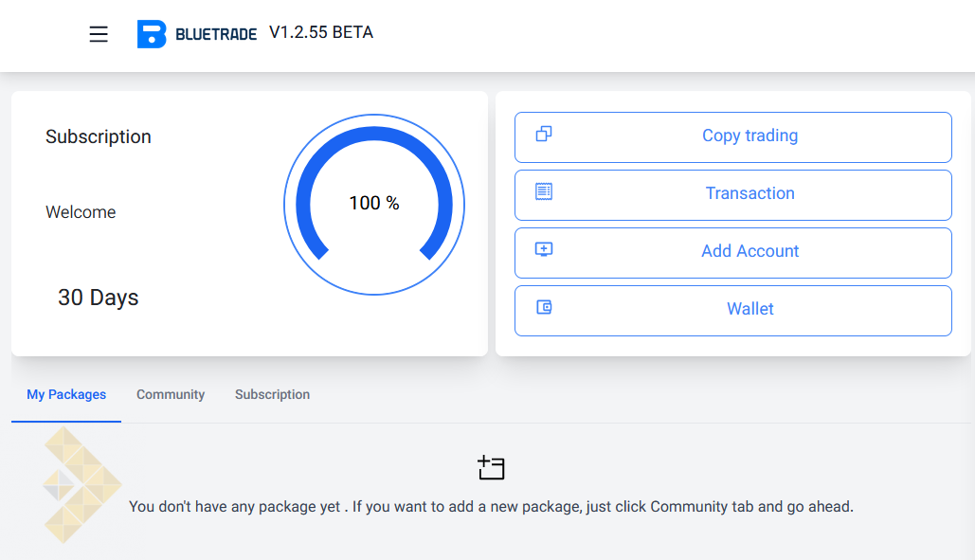The height and width of the screenshot is (560, 975).
Task: Click the V1.2.55 BETA version label
Action: point(321,33)
